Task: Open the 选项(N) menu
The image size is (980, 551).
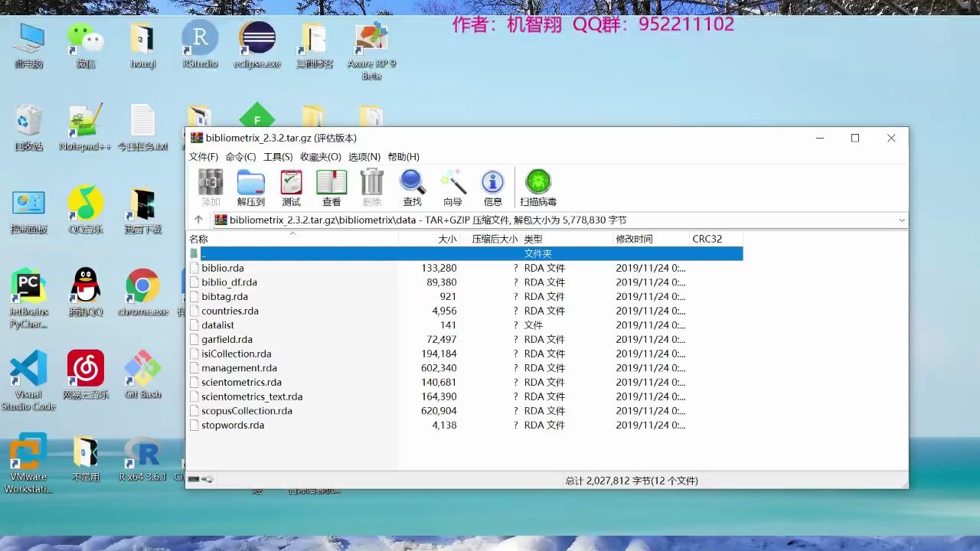Action: 364,157
